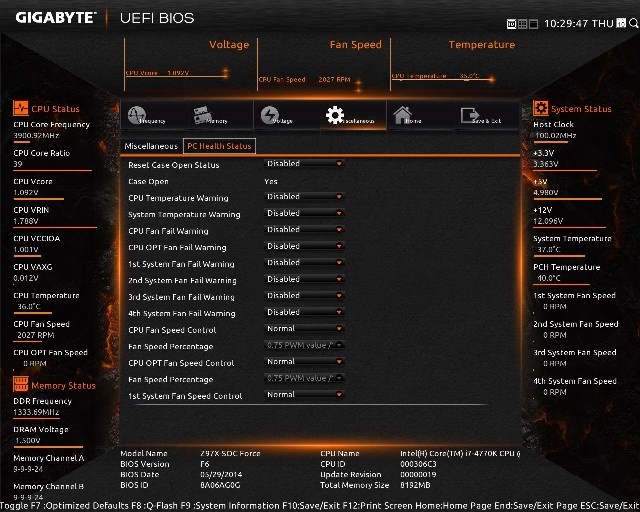
Task: Click the Case Open value Yes
Action: coord(271,181)
